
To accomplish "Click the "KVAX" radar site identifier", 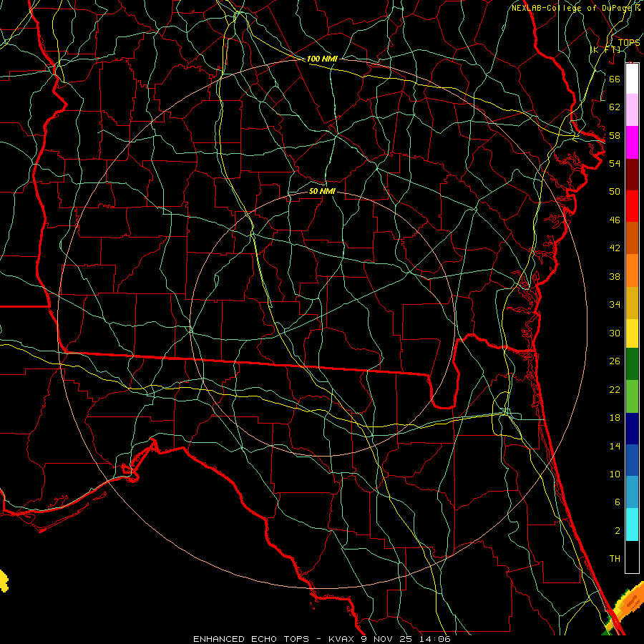I will [342, 639].
